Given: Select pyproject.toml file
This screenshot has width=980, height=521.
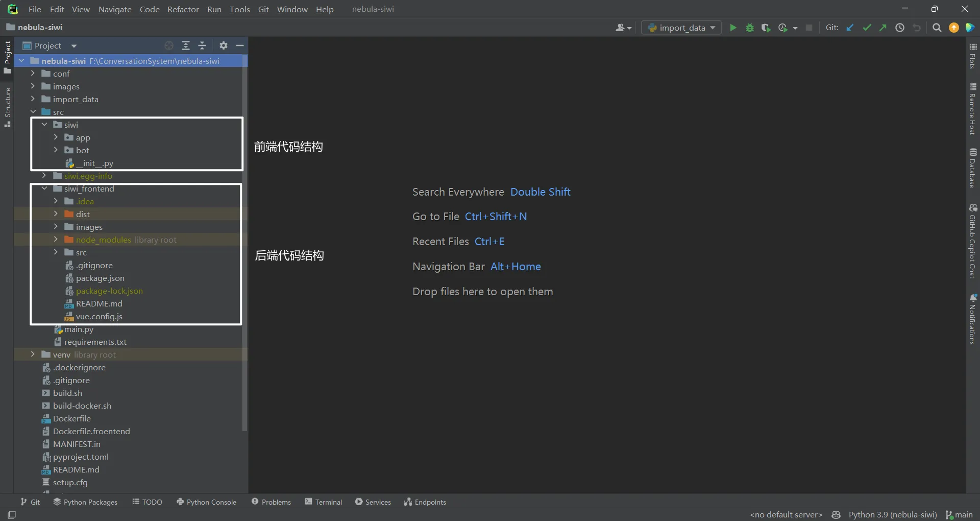Looking at the screenshot, I should [x=81, y=457].
